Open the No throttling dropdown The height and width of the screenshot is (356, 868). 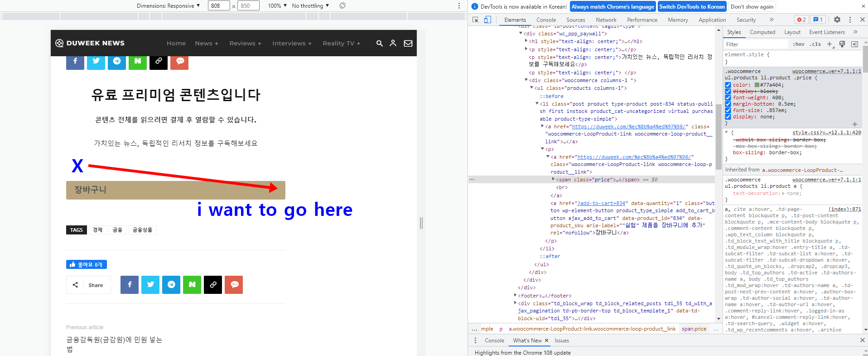pos(310,5)
